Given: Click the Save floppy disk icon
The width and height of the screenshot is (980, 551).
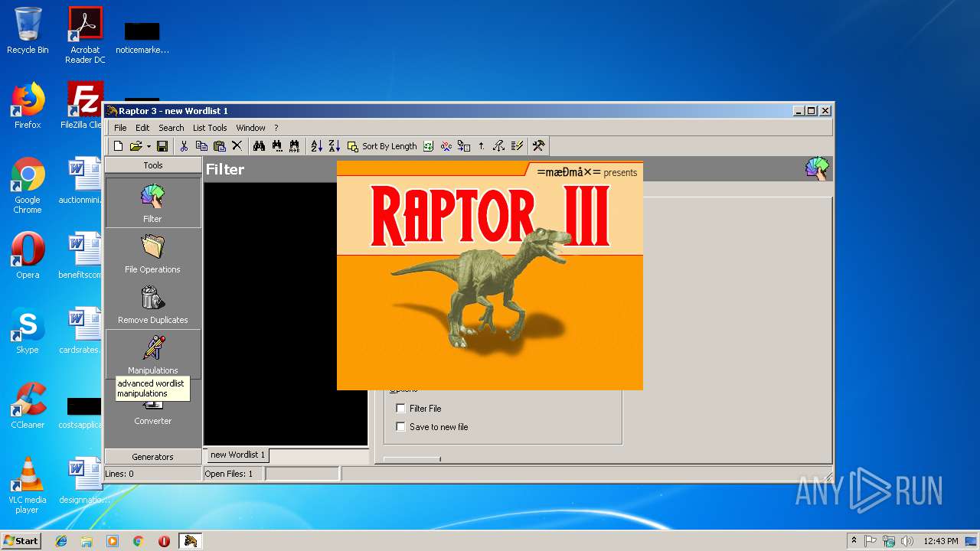Looking at the screenshot, I should [162, 146].
